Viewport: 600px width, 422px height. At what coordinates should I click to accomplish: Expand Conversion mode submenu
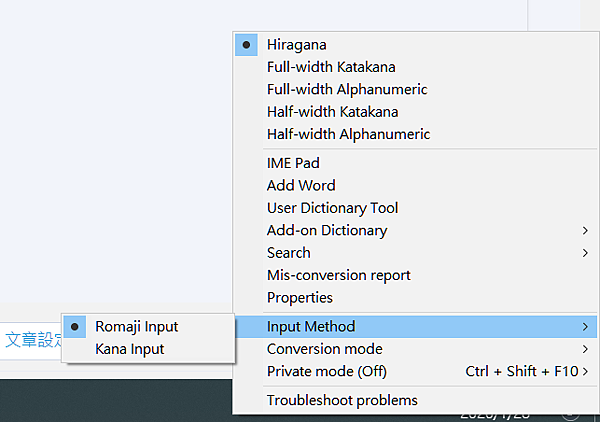[x=324, y=349]
